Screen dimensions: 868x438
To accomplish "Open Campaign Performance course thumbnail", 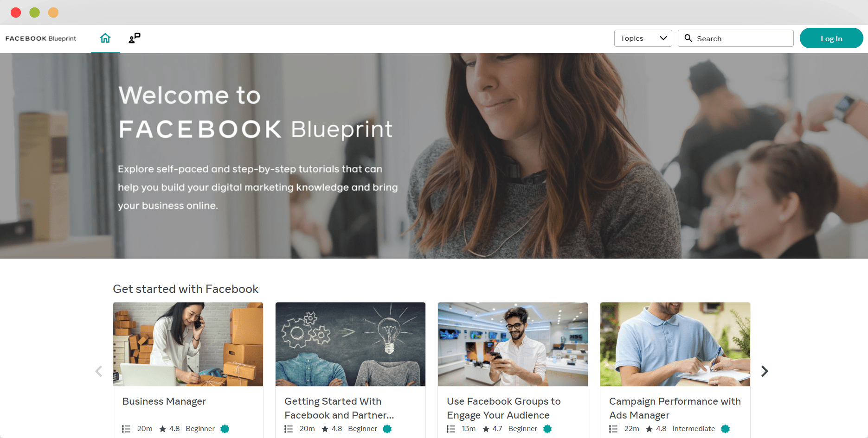I will point(675,344).
